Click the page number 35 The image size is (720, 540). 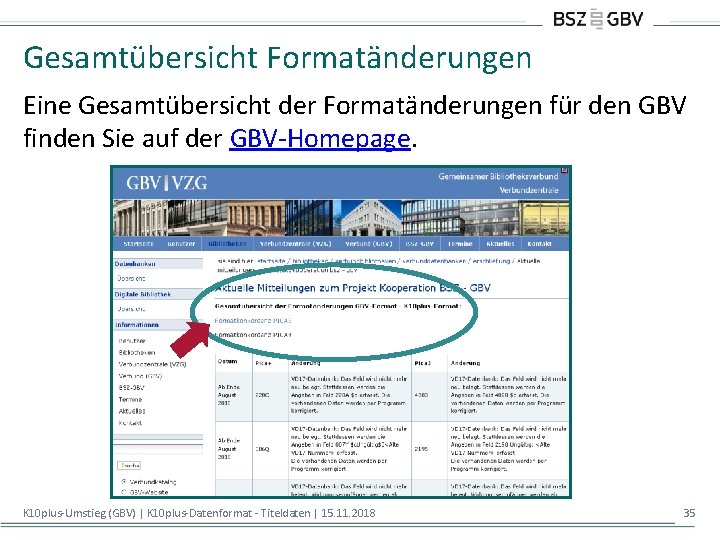pyautogui.click(x=689, y=513)
